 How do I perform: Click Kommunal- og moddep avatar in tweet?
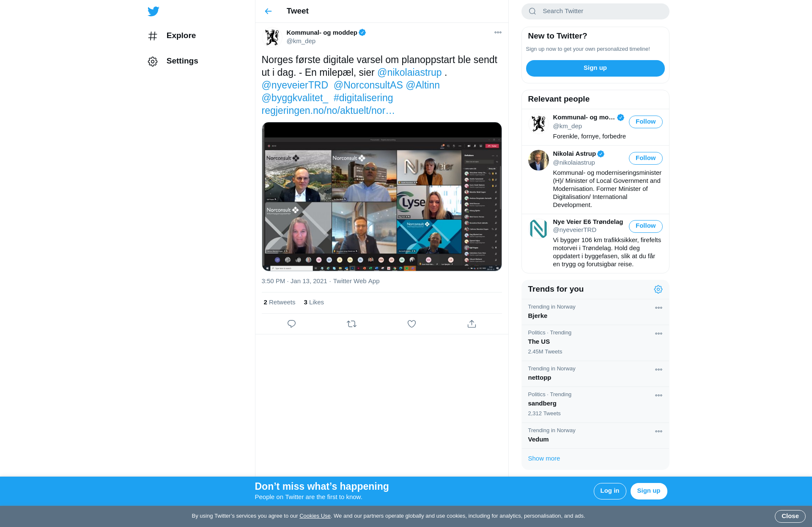point(272,37)
